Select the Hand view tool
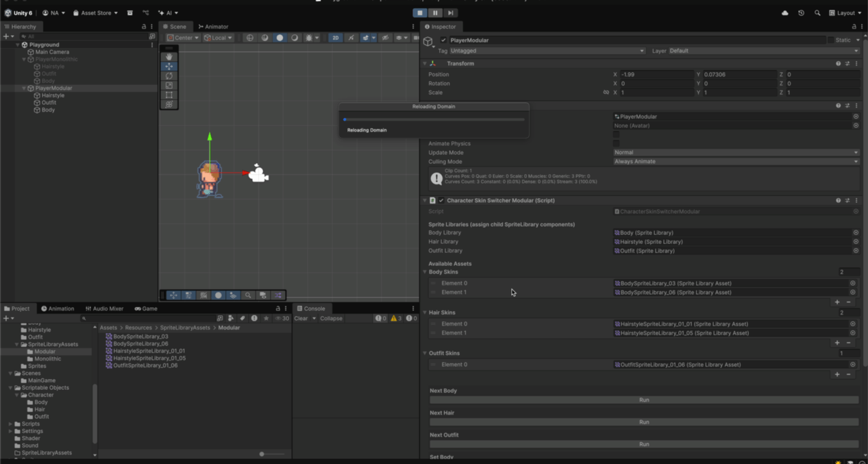 click(169, 57)
